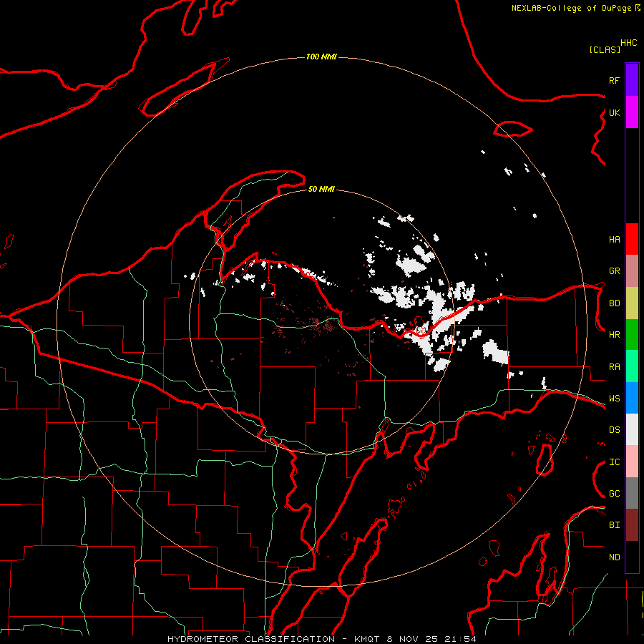Click the 50 NMI range ring label
The width and height of the screenshot is (644, 644).
pos(321,189)
